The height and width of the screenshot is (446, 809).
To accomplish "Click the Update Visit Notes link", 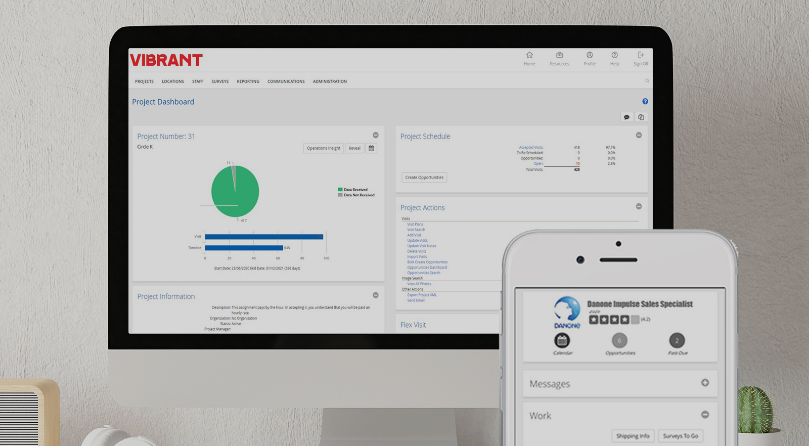I will click(x=422, y=246).
